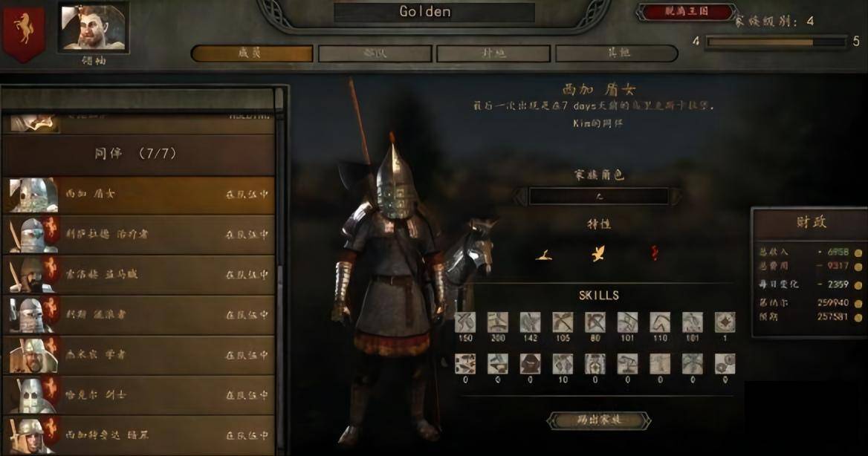Viewport: 868px width, 456px height.
Task: Select the second companion below the highlighted row
Action: [138, 275]
